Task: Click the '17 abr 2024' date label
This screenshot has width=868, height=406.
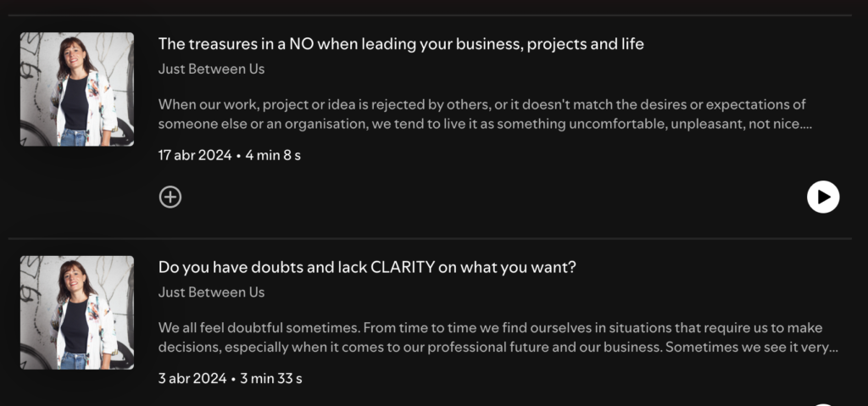Action: (195, 155)
